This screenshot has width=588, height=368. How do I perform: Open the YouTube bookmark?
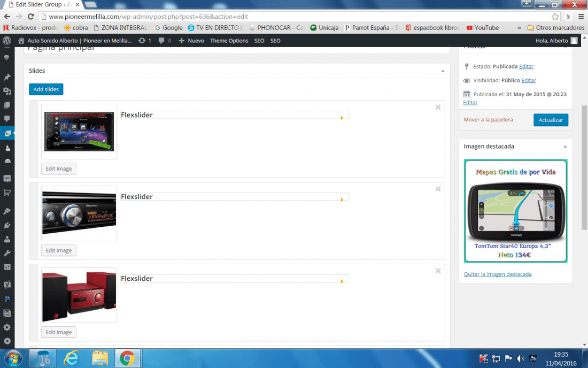(483, 28)
